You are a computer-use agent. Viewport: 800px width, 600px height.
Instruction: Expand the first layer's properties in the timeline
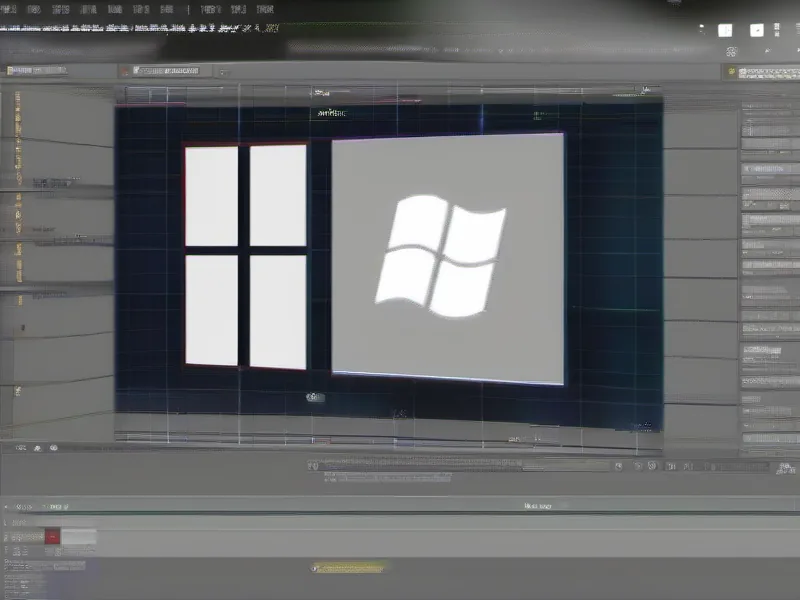[x=8, y=555]
